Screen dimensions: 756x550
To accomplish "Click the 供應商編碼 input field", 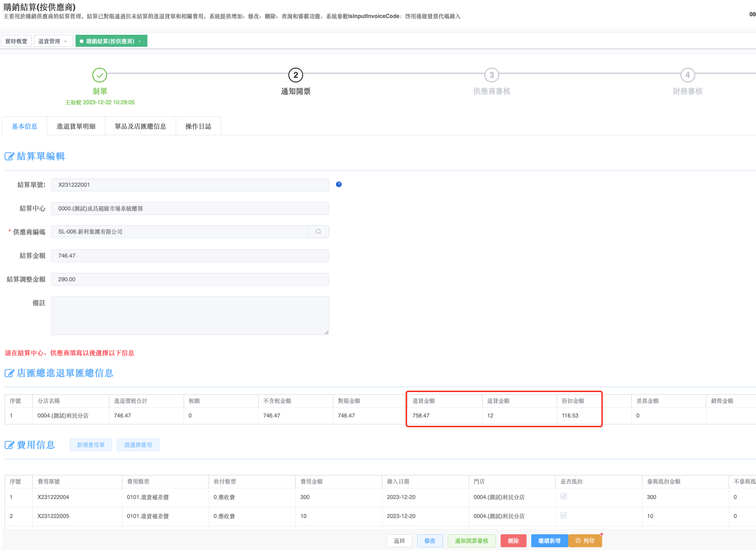I will tap(179, 232).
